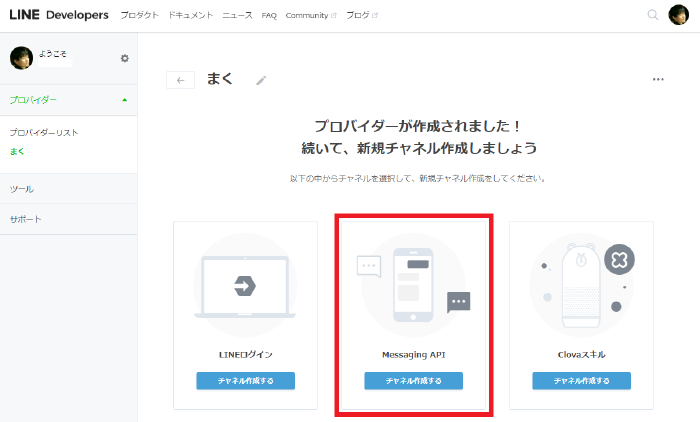The image size is (700, 422).
Task: Open the プロダクト menu
Action: pos(139,16)
